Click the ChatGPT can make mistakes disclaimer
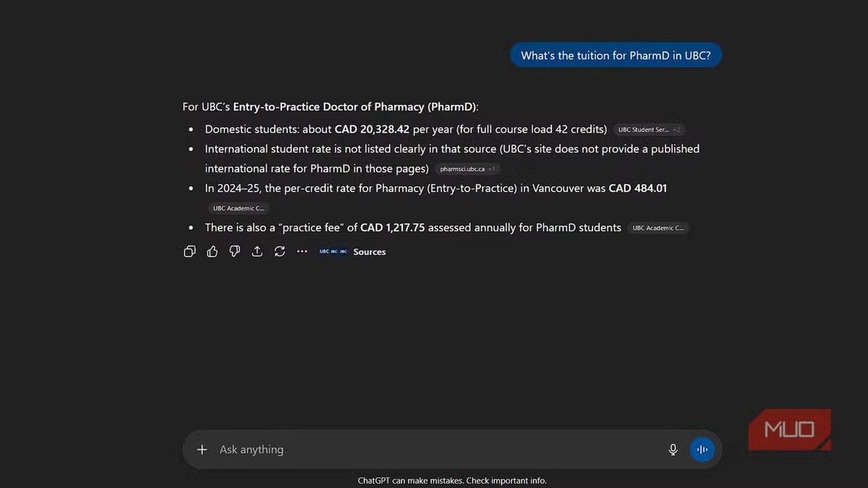 point(452,481)
